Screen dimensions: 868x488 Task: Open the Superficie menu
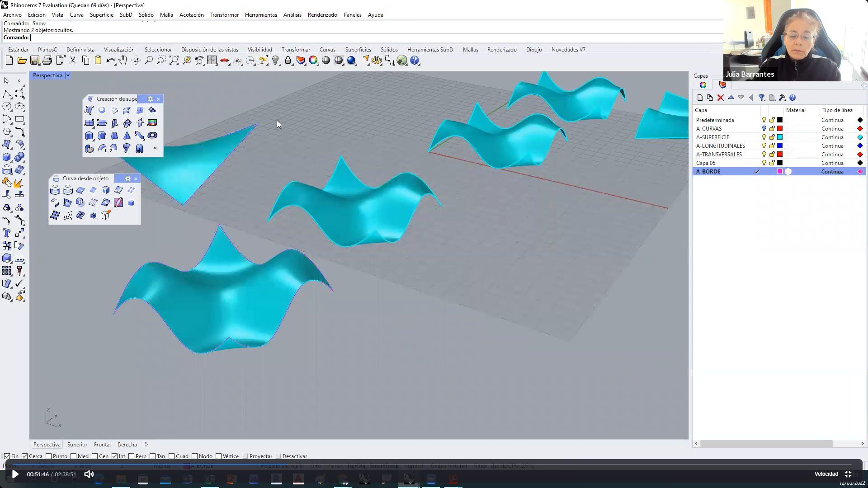pyautogui.click(x=101, y=15)
